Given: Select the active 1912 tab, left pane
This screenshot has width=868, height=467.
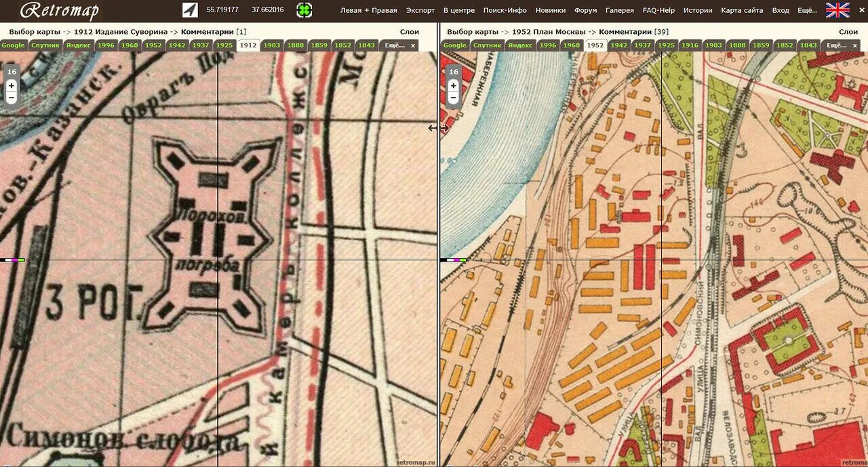Looking at the screenshot, I should point(248,45).
